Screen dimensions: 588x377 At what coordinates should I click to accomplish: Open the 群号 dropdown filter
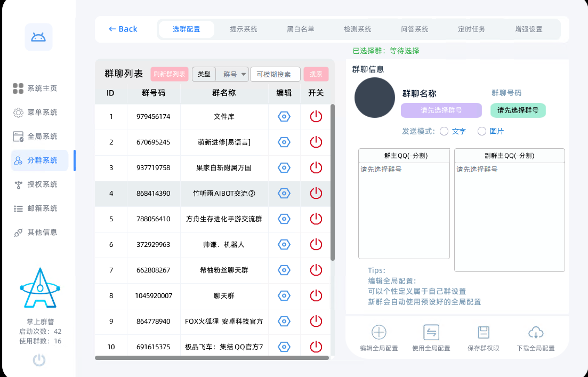(x=233, y=74)
